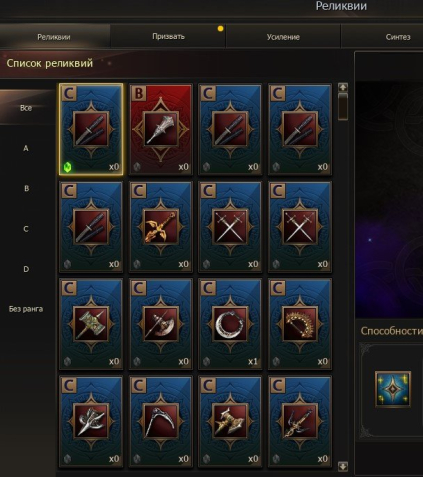Pick the scythe relic card
The width and height of the screenshot is (423, 477).
click(x=161, y=421)
